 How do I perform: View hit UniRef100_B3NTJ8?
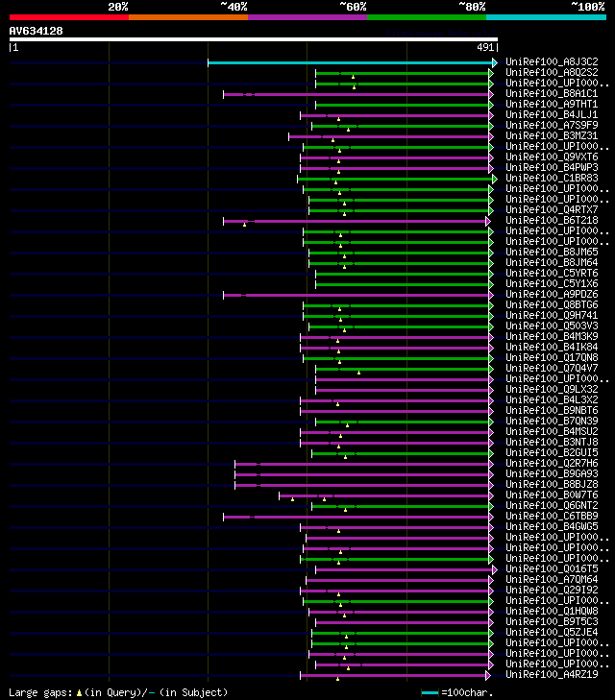coord(552,442)
